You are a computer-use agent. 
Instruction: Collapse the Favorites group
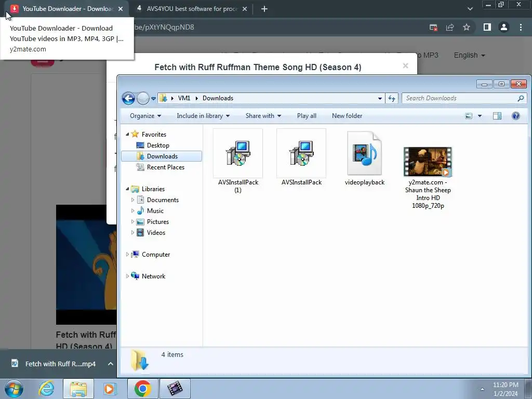pos(128,135)
